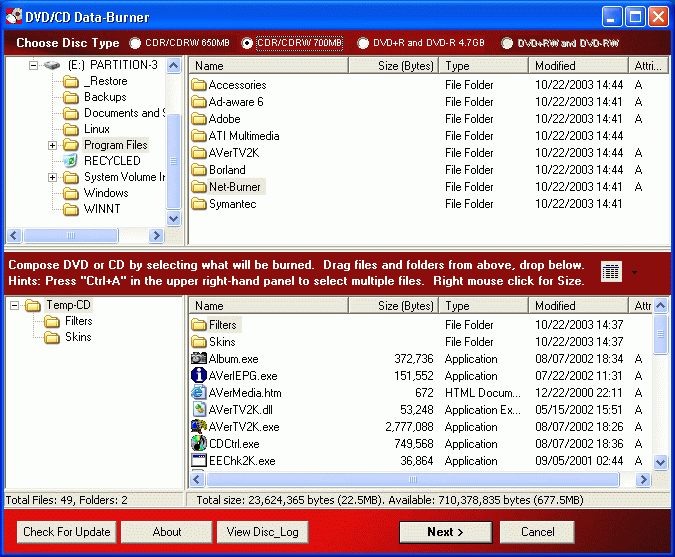Collapse the Temp-CD tree node
Screen dimensions: 675x557
click(14, 306)
